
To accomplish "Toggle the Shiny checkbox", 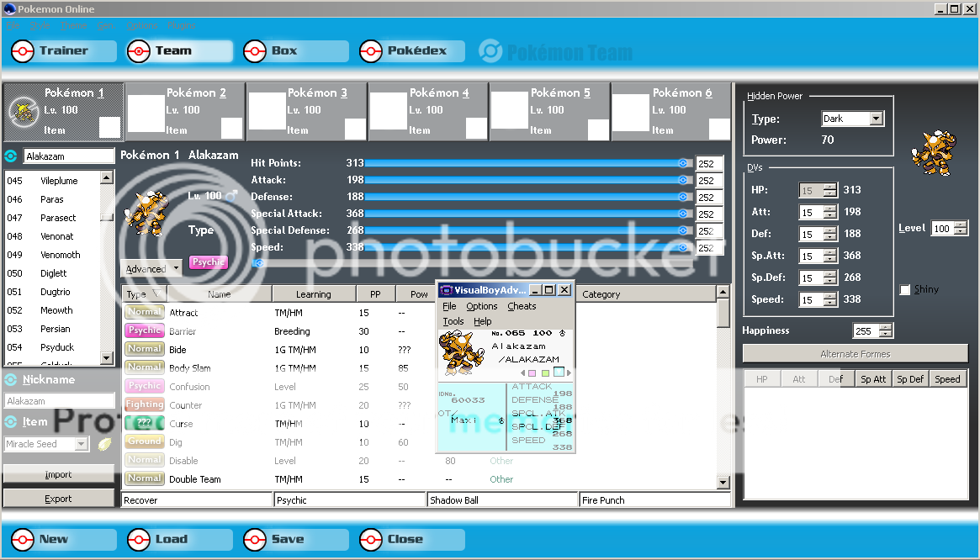I will 905,289.
